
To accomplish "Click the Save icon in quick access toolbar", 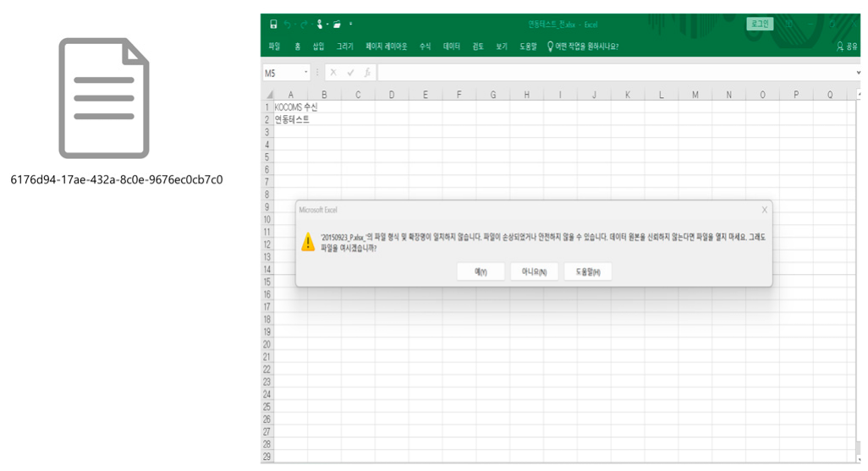I will pos(273,25).
